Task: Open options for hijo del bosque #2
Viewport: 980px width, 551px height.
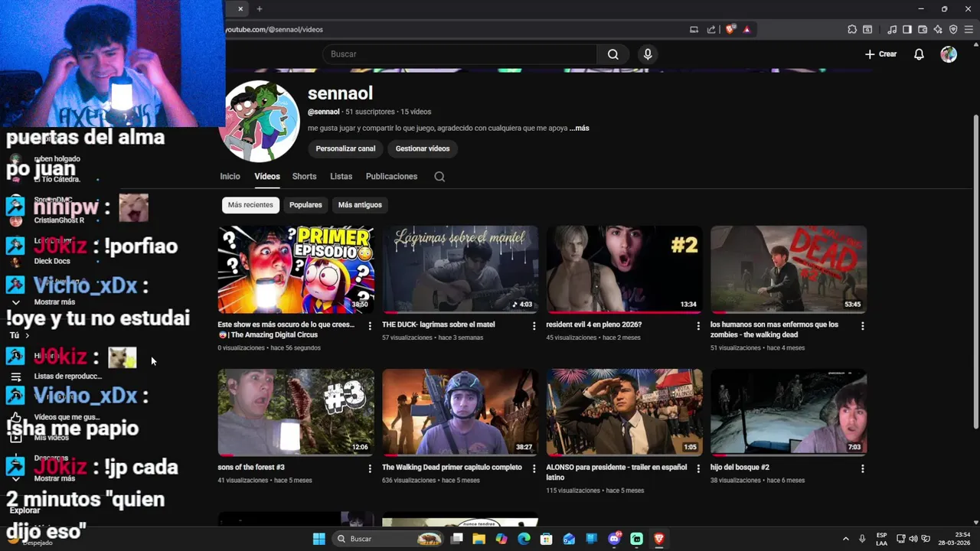Action: (x=863, y=469)
